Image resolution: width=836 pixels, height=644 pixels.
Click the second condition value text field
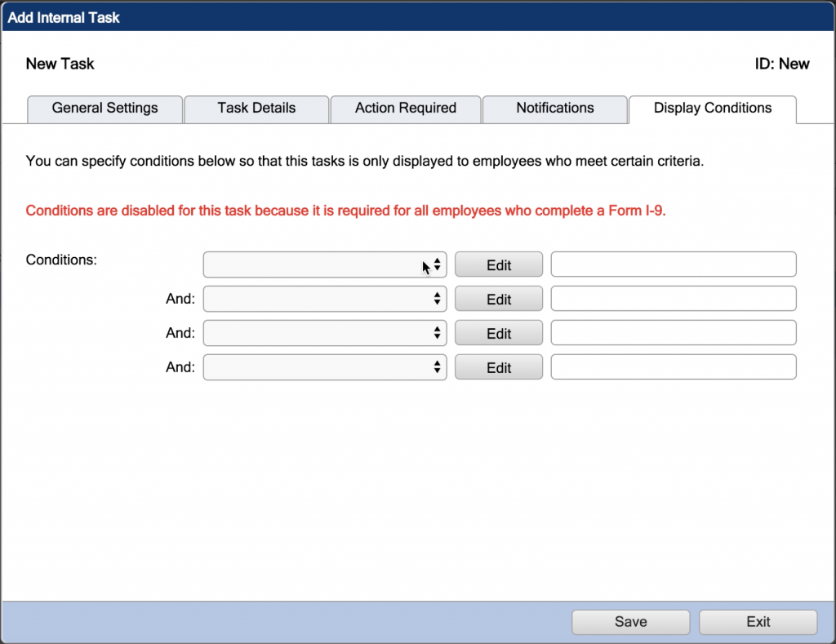[673, 298]
